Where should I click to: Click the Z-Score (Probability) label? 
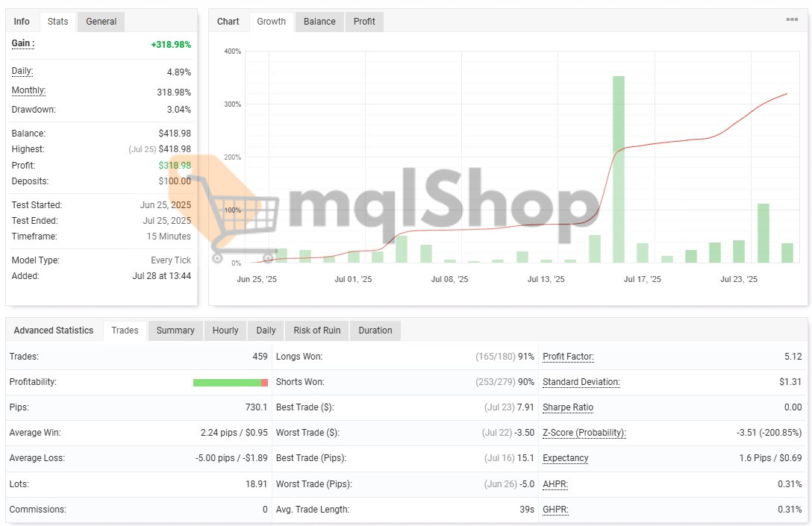click(x=584, y=433)
